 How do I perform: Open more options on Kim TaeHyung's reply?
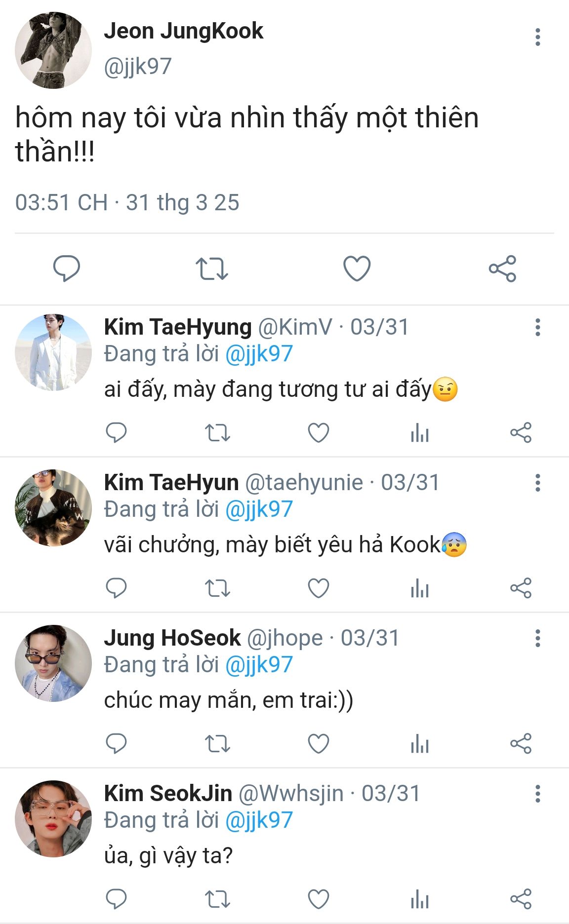[537, 327]
